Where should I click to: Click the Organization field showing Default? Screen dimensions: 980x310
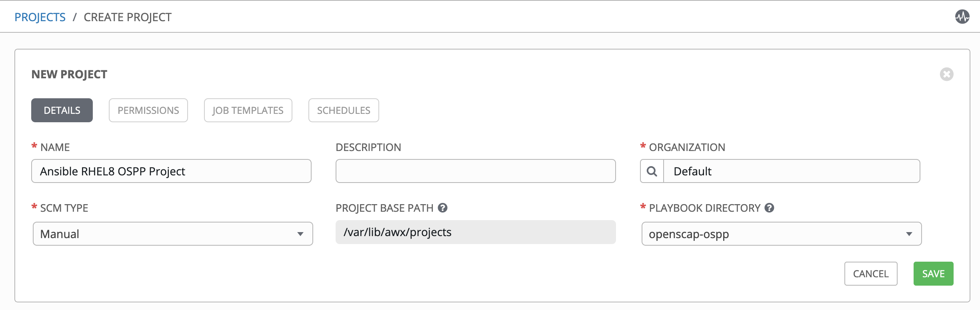792,171
